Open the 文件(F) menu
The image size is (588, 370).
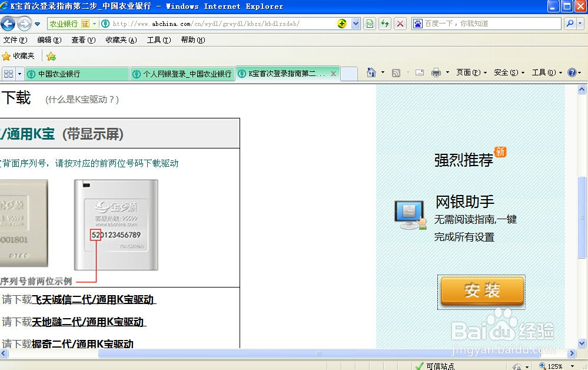coord(15,40)
